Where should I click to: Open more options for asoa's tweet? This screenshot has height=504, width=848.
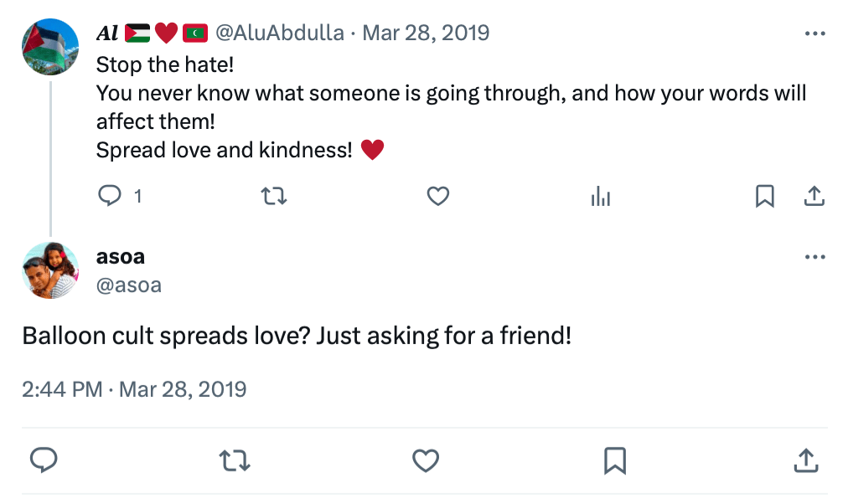click(x=814, y=257)
